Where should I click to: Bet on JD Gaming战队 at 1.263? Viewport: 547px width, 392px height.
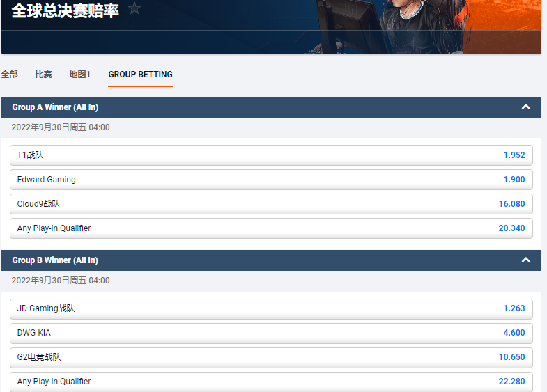pos(271,308)
